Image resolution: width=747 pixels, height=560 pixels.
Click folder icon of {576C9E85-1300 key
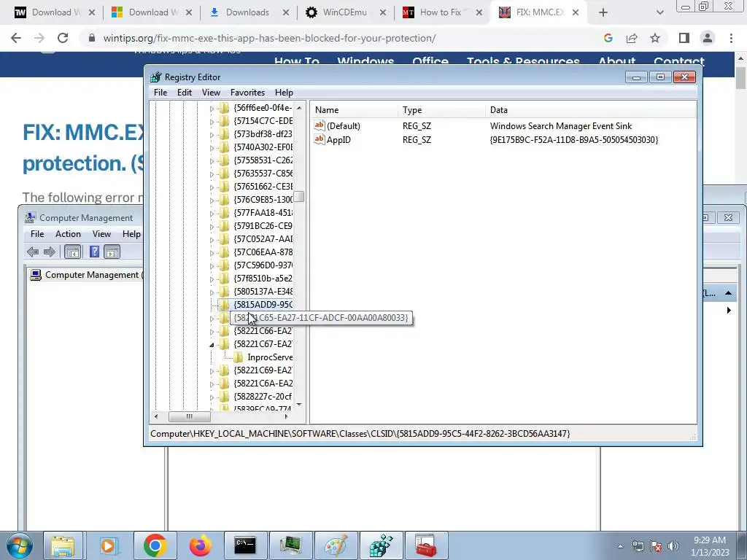225,200
